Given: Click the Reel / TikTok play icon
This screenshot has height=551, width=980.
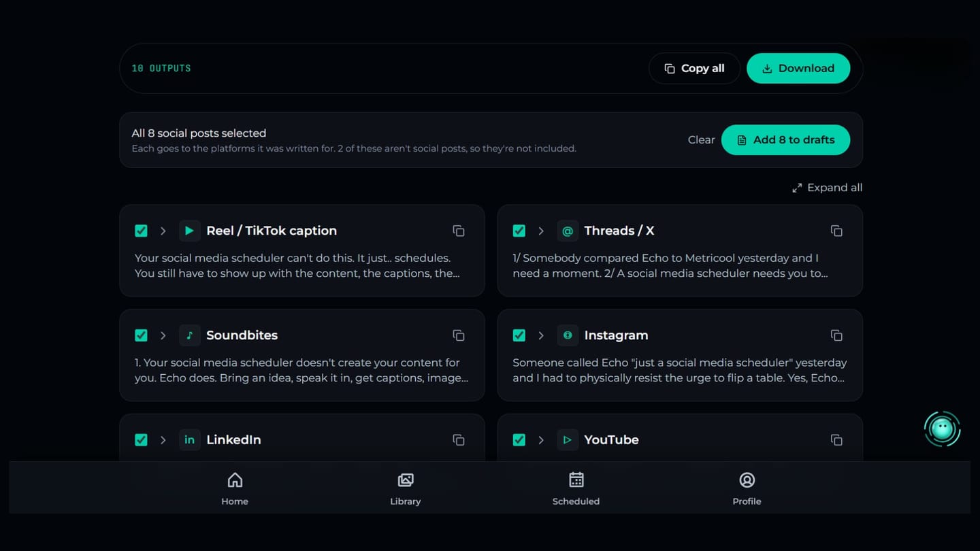Looking at the screenshot, I should pyautogui.click(x=189, y=231).
